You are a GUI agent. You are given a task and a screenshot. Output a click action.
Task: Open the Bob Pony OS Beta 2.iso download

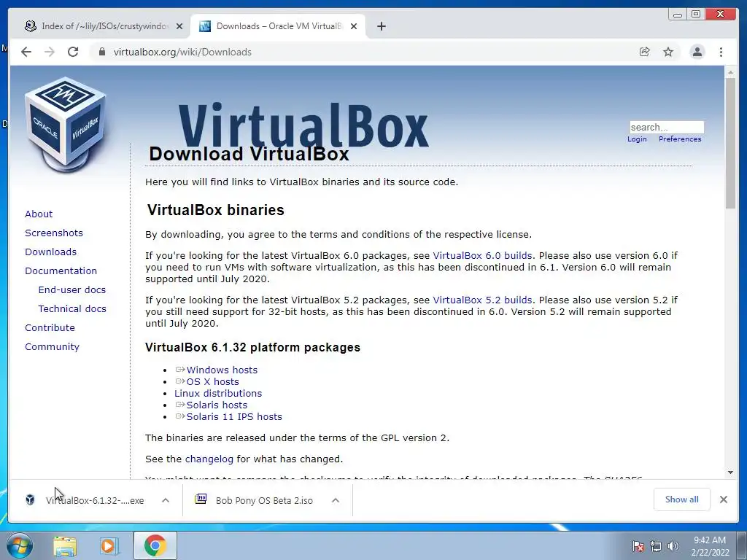(264, 500)
